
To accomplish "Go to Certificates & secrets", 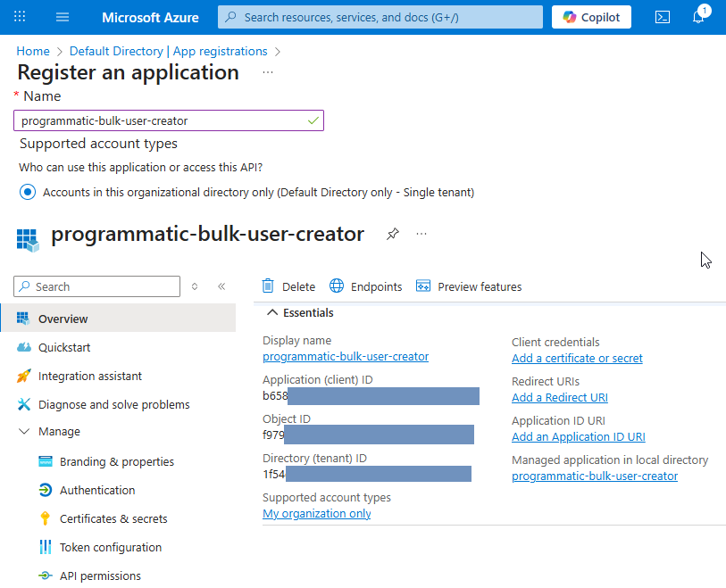I will tap(113, 518).
